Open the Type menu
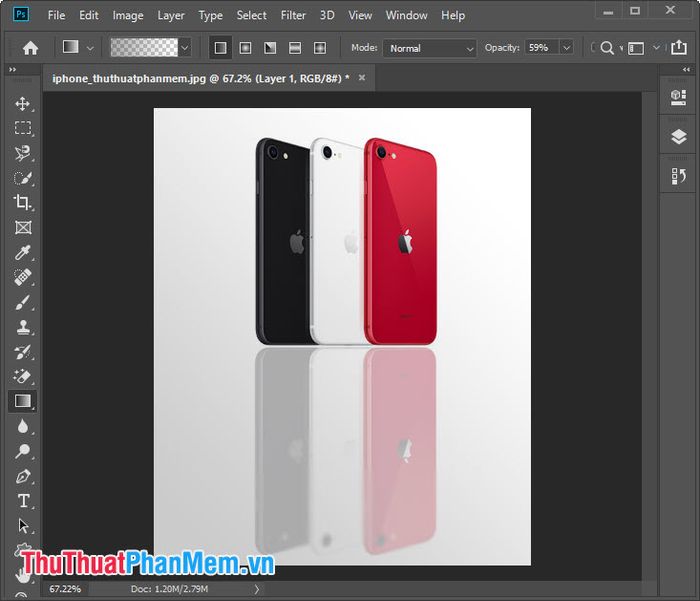Screen dimensions: 700x601 (x=210, y=15)
